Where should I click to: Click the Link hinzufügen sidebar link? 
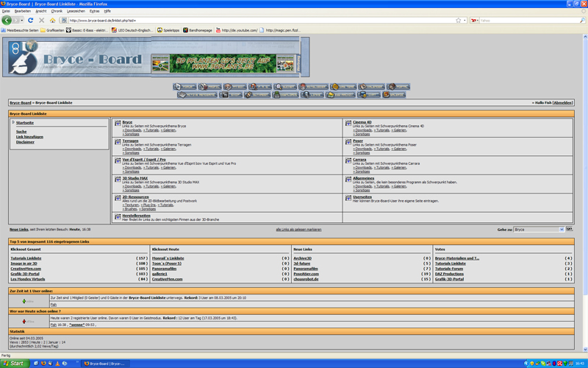[x=29, y=137]
